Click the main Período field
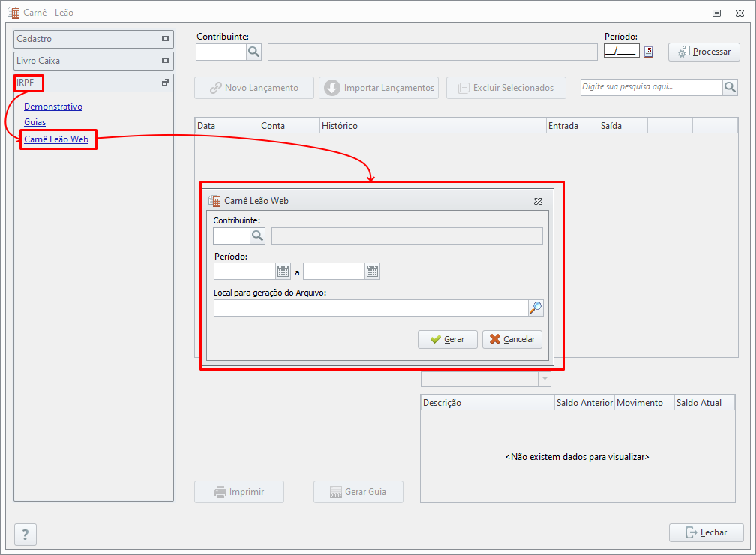Screen dimensions: 756x555 click(622, 51)
